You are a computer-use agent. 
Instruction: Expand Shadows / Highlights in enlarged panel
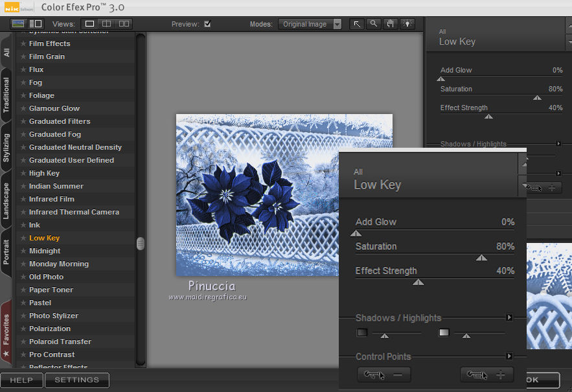(x=509, y=317)
